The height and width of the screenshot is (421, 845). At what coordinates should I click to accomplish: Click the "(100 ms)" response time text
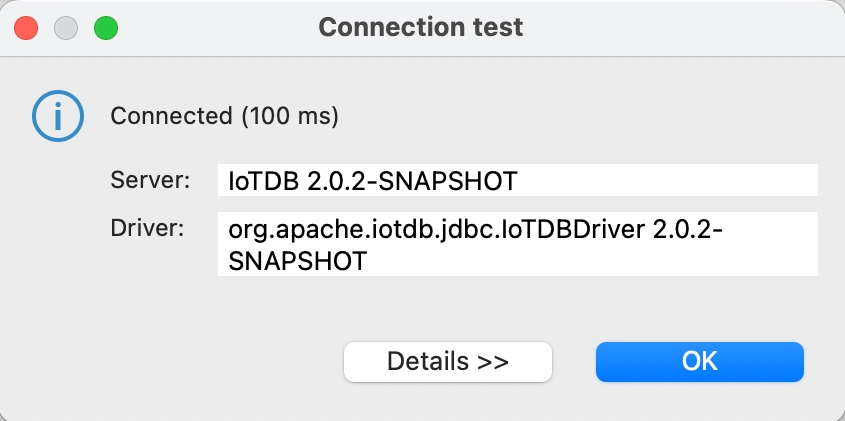[x=290, y=116]
